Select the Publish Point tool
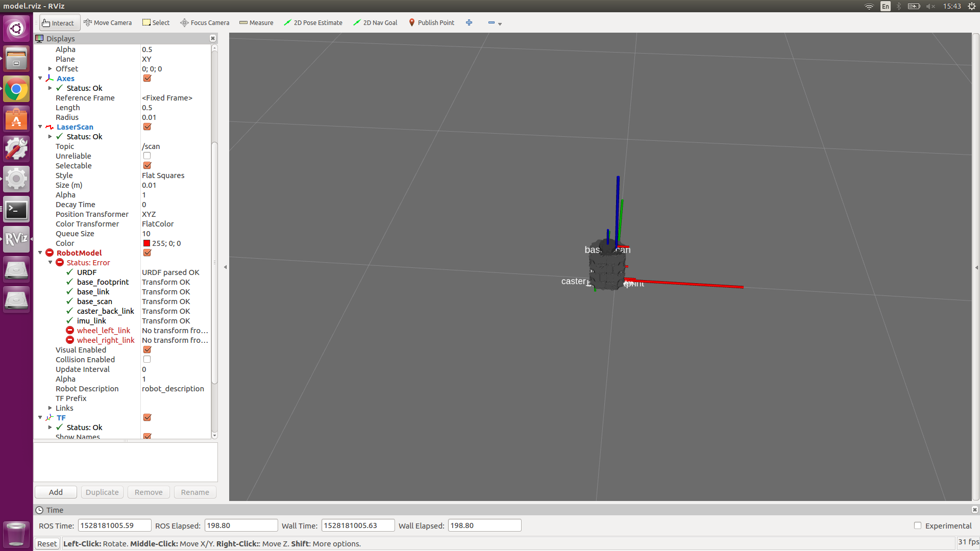The image size is (980, 551). pyautogui.click(x=431, y=23)
